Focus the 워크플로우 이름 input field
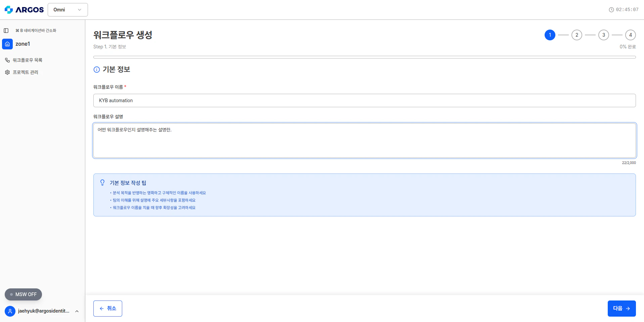Screen dimensions: 644x322 pos(365,100)
